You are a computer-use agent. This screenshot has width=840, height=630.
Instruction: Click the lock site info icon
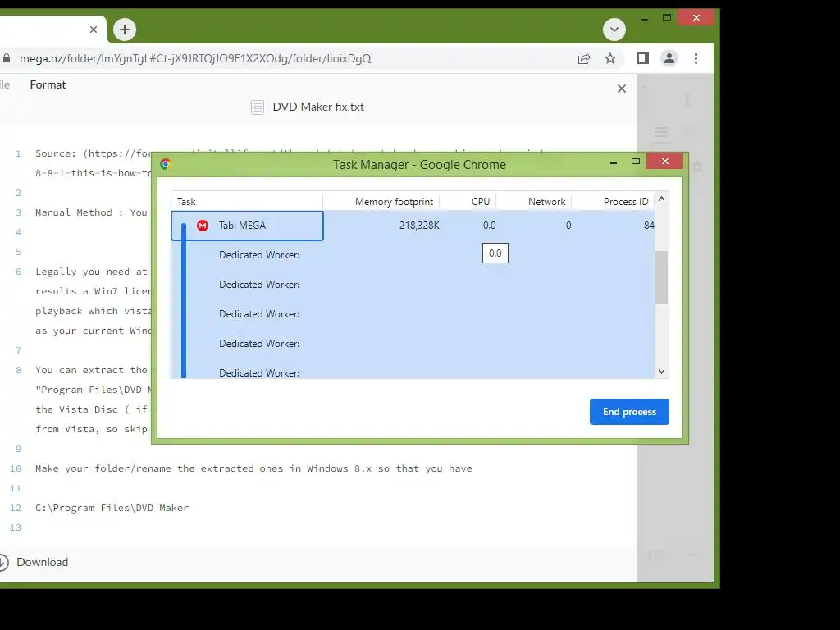click(7, 59)
